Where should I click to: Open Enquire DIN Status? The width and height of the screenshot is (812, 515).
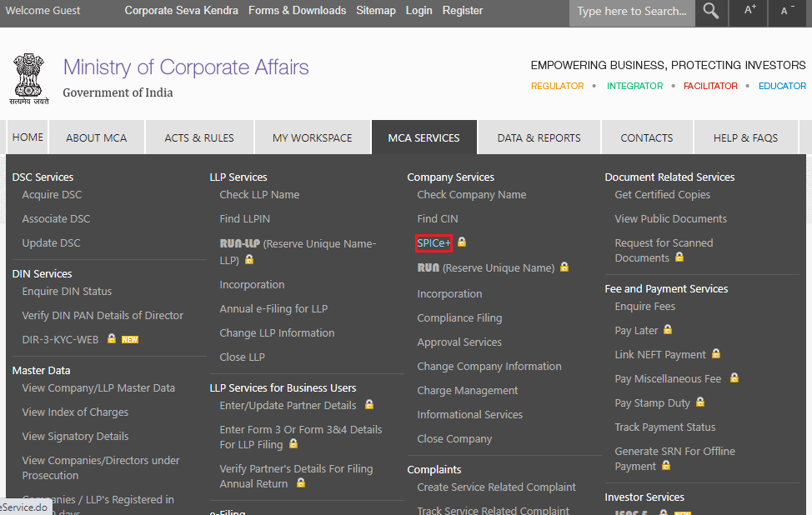click(67, 292)
